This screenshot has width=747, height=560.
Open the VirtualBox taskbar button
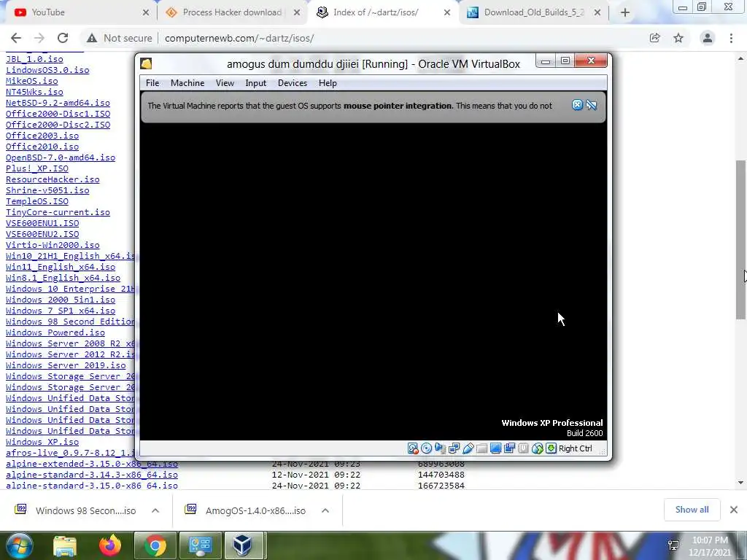(243, 545)
